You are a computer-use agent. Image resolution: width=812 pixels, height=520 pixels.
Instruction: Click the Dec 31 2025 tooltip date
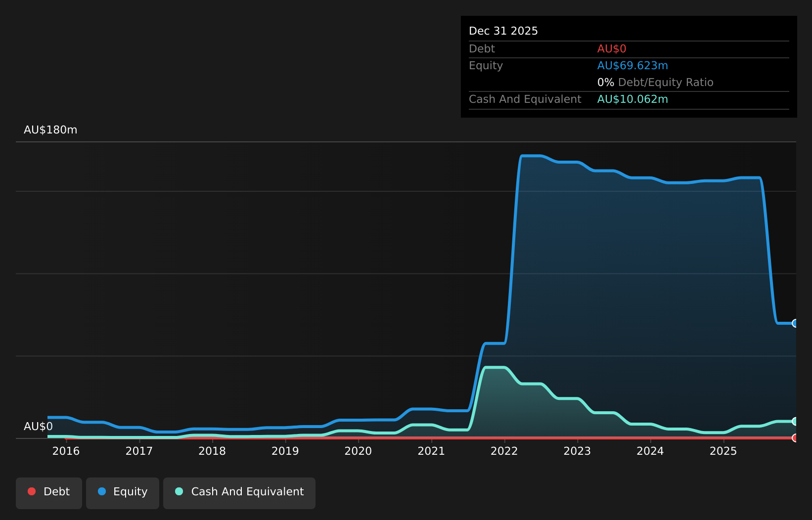(503, 31)
